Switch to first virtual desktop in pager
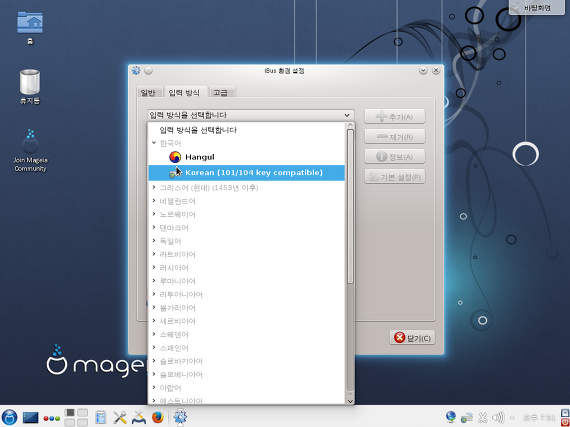 pyautogui.click(x=70, y=413)
